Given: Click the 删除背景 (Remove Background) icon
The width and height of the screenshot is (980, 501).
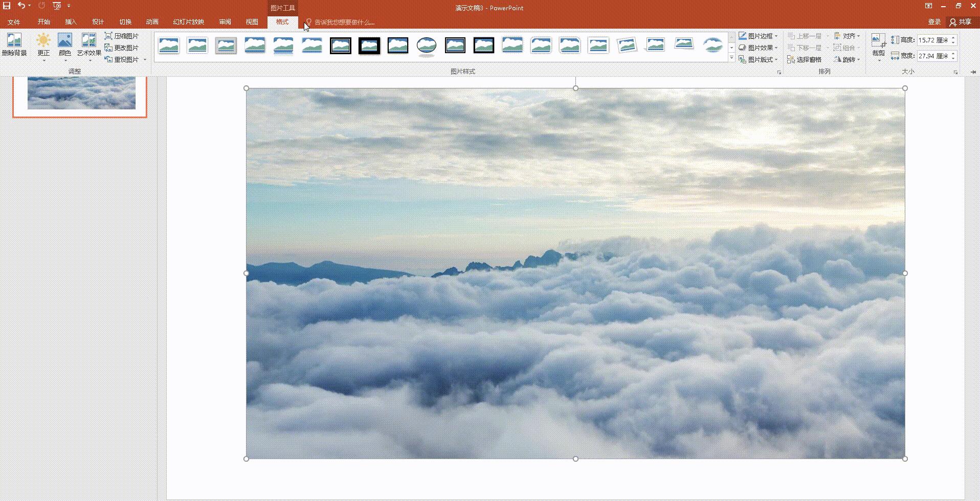Looking at the screenshot, I should click(14, 41).
